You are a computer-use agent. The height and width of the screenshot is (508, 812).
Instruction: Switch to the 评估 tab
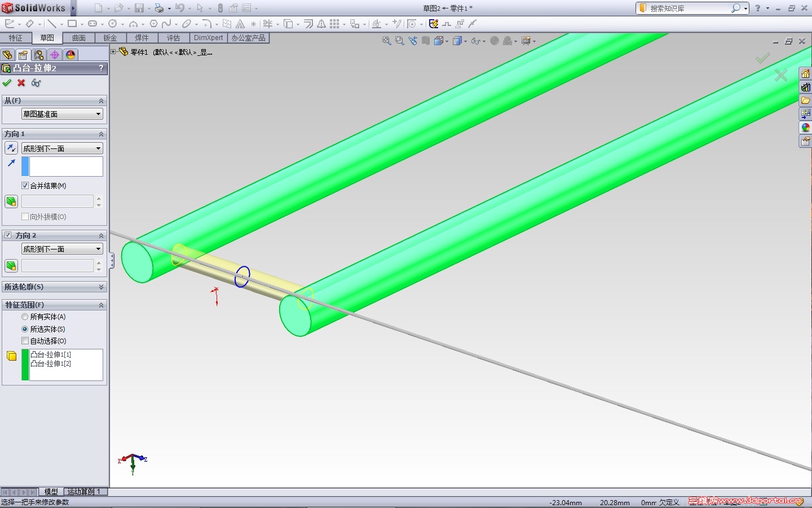pos(174,38)
